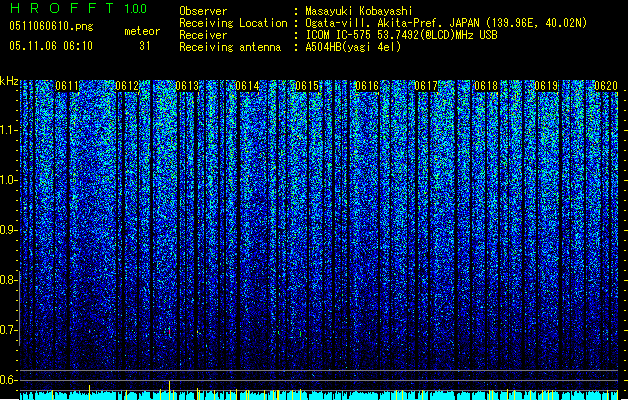Select the ICOM IC-575 receiver text
The width and height of the screenshot is (629, 400).
402,35
